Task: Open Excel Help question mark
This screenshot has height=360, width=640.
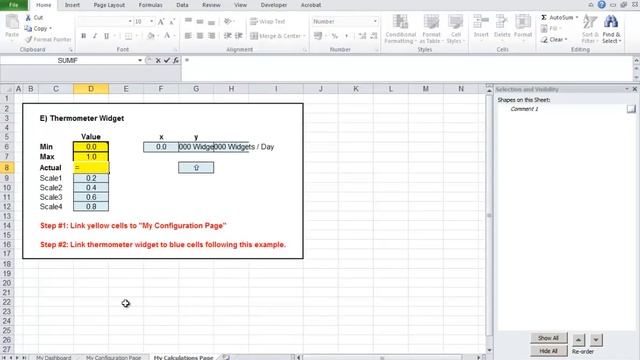Action: tap(602, 4)
